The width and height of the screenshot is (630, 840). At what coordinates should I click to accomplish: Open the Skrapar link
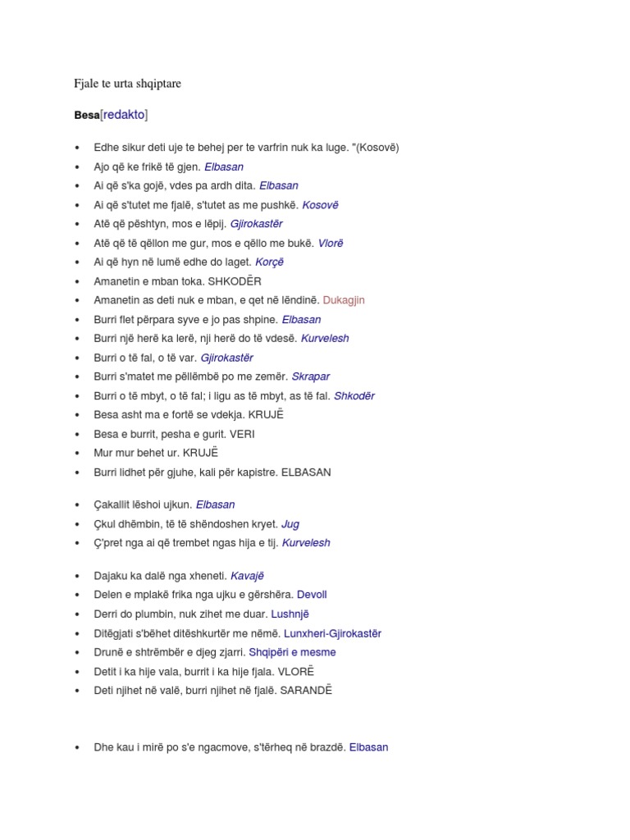[x=310, y=377]
